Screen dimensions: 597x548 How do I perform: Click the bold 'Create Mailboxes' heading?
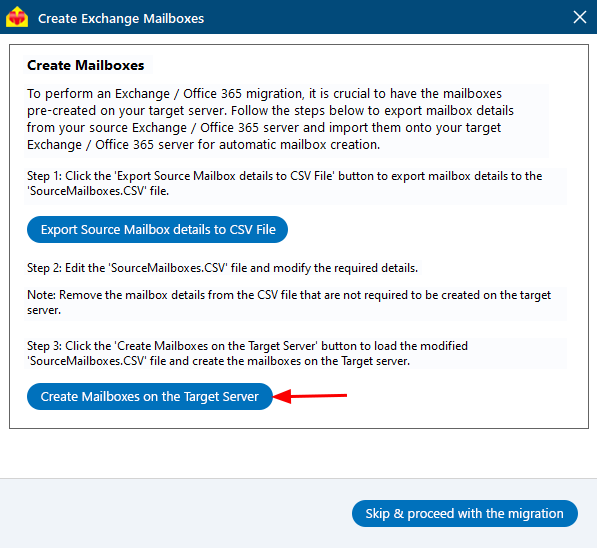86,65
